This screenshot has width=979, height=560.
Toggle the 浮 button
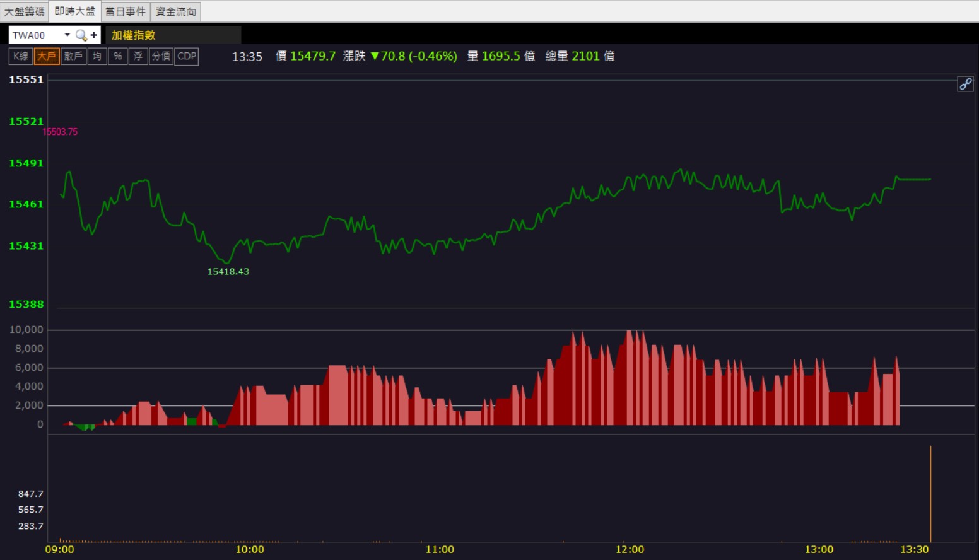138,56
